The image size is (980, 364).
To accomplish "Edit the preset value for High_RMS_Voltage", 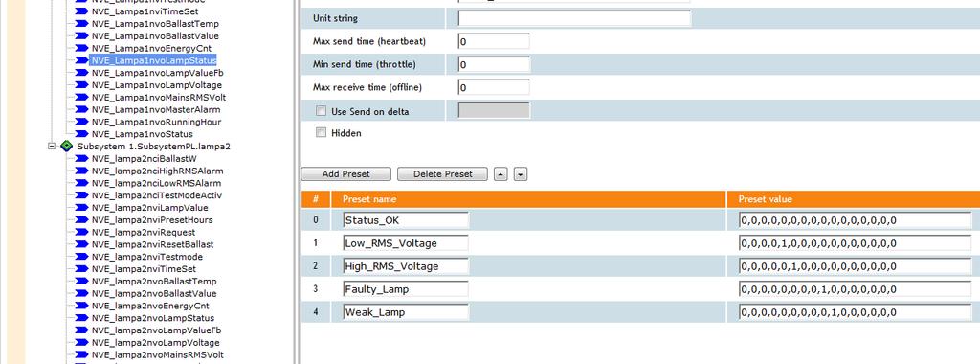I will click(855, 265).
